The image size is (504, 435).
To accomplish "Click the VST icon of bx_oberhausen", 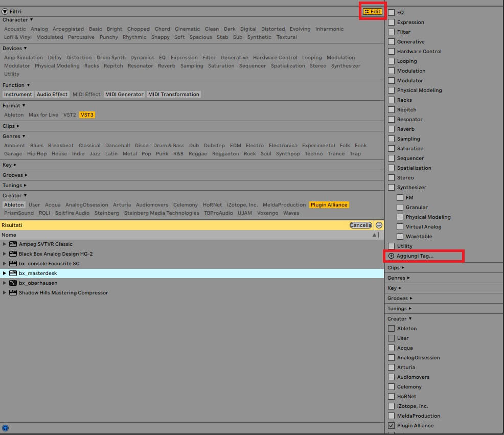I will tap(13, 283).
